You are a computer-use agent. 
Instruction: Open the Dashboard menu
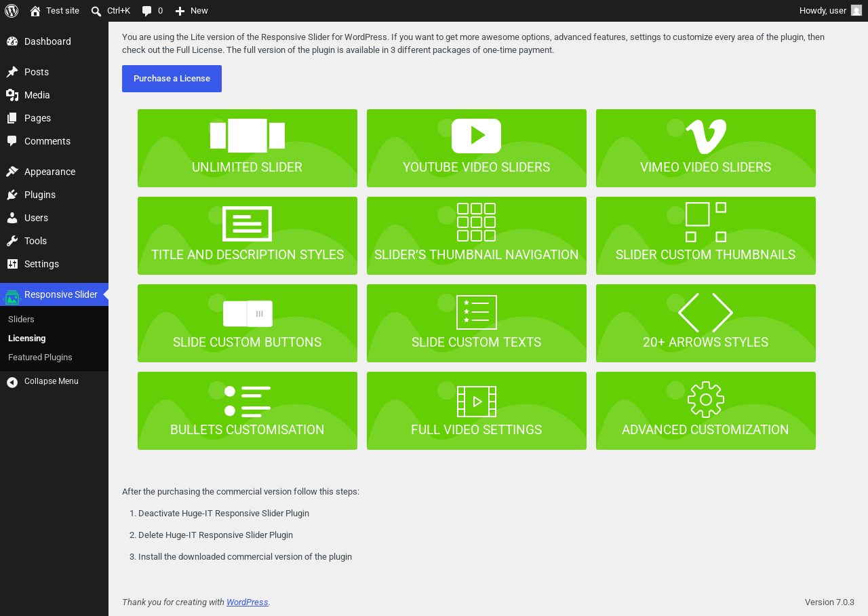pyautogui.click(x=54, y=41)
